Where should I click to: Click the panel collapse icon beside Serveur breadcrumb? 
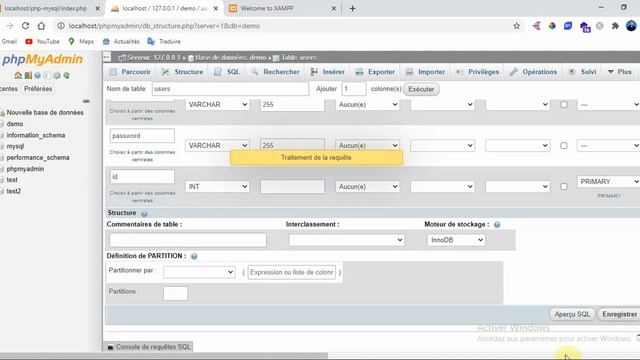tap(107, 57)
